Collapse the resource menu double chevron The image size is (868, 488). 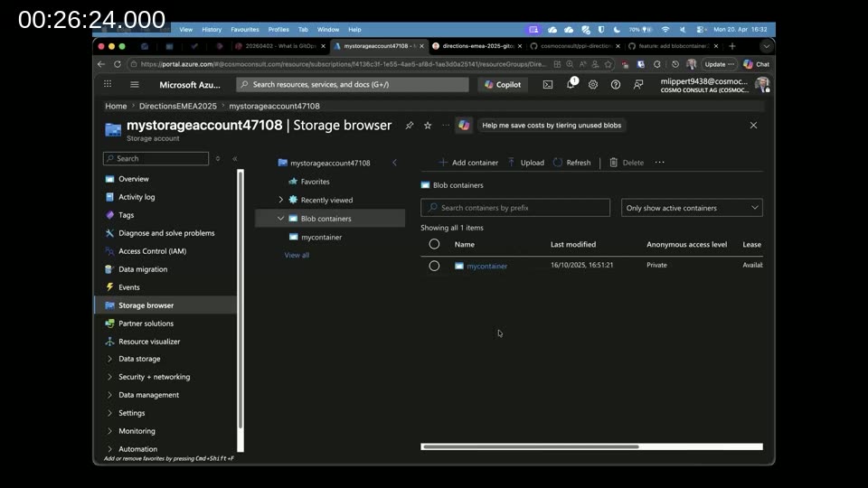coord(235,159)
